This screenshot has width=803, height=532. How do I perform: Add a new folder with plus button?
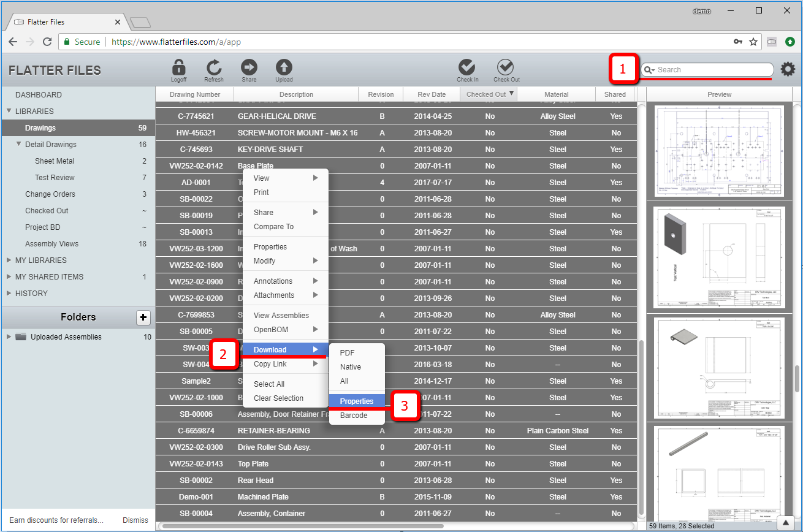coord(143,317)
